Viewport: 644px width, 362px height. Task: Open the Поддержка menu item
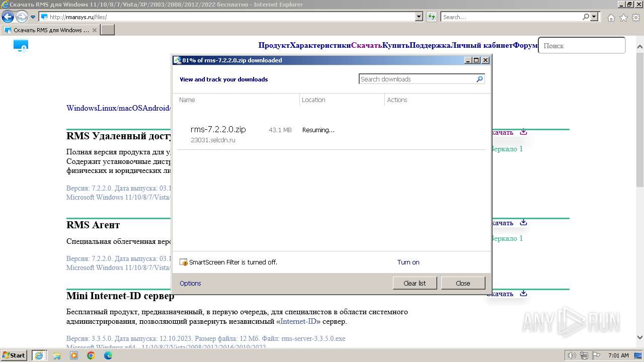coord(430,45)
